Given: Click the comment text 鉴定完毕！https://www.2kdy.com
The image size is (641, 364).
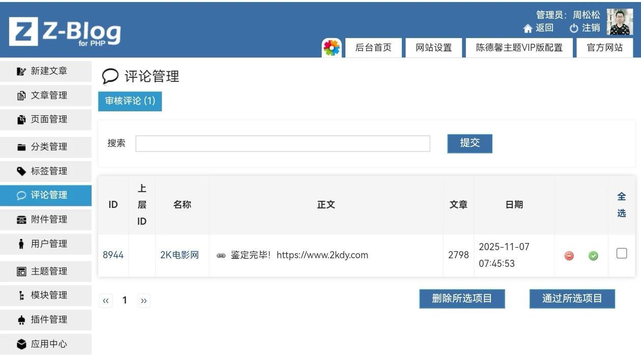Looking at the screenshot, I should click(299, 255).
